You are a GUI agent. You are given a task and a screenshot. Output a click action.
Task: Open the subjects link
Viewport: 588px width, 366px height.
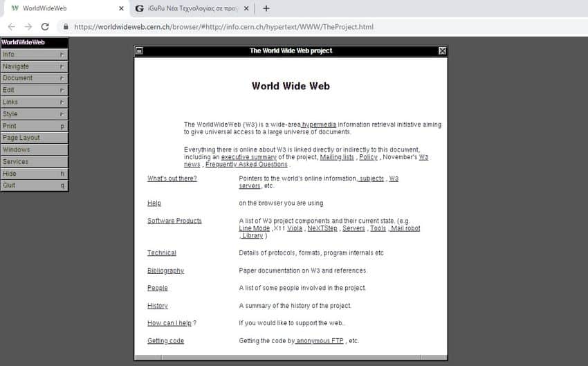click(x=371, y=179)
